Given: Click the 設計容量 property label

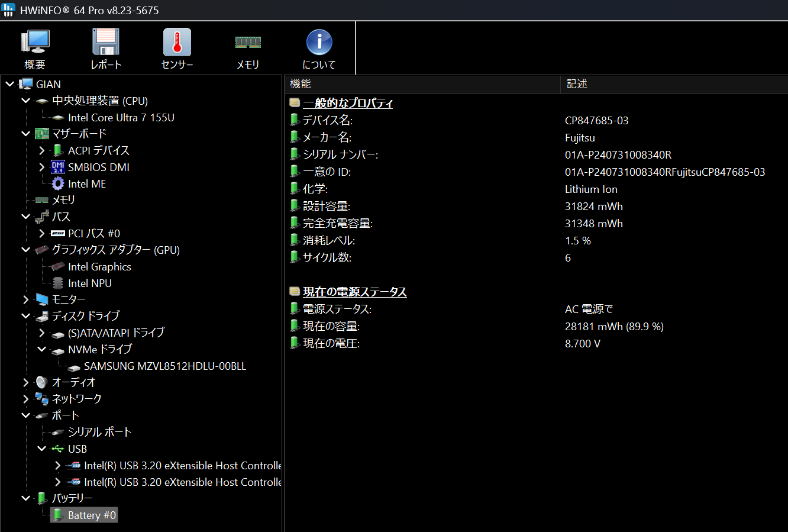Looking at the screenshot, I should coord(327,206).
